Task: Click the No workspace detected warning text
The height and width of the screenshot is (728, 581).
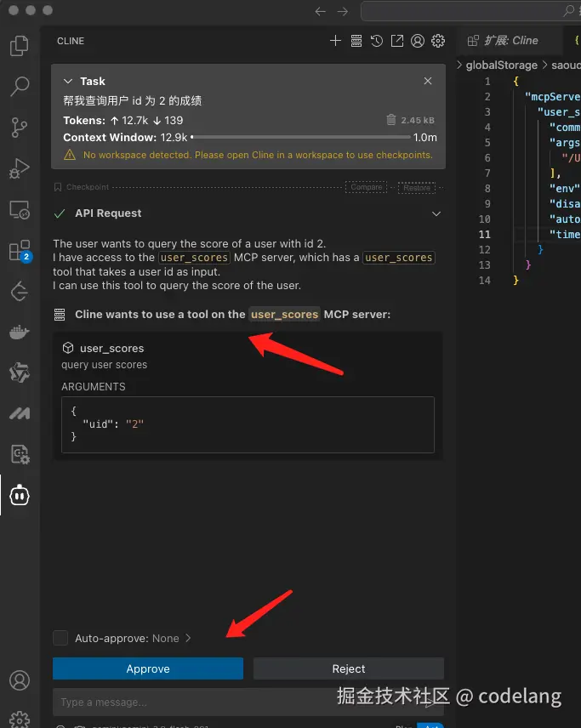Action: click(258, 155)
